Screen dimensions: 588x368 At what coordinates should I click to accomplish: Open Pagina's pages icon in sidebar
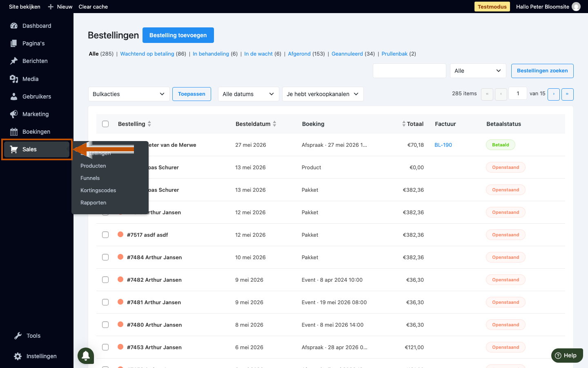pyautogui.click(x=14, y=43)
